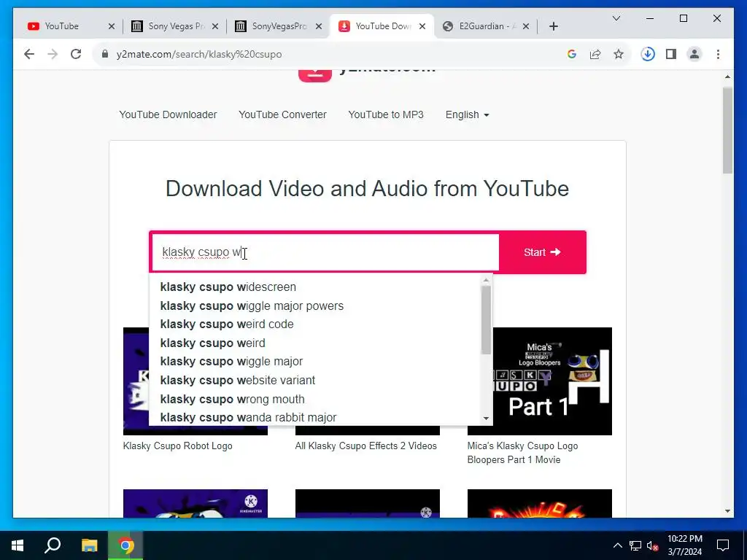Screen dimensions: 747x560
Task: Click the suggestion list scrollbar thumb
Action: (486, 320)
